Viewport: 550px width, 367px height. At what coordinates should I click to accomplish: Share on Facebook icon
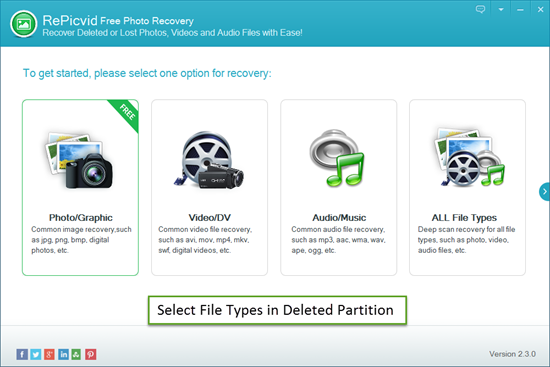tap(22, 354)
